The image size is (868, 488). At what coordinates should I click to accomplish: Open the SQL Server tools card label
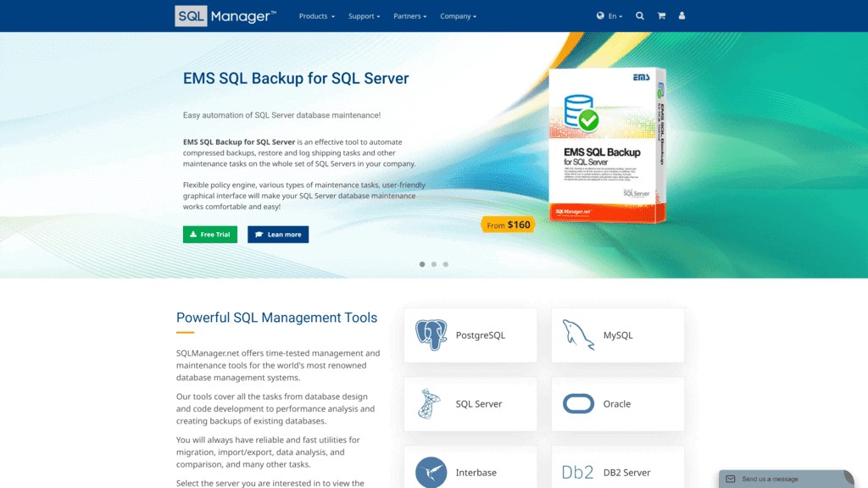point(478,404)
